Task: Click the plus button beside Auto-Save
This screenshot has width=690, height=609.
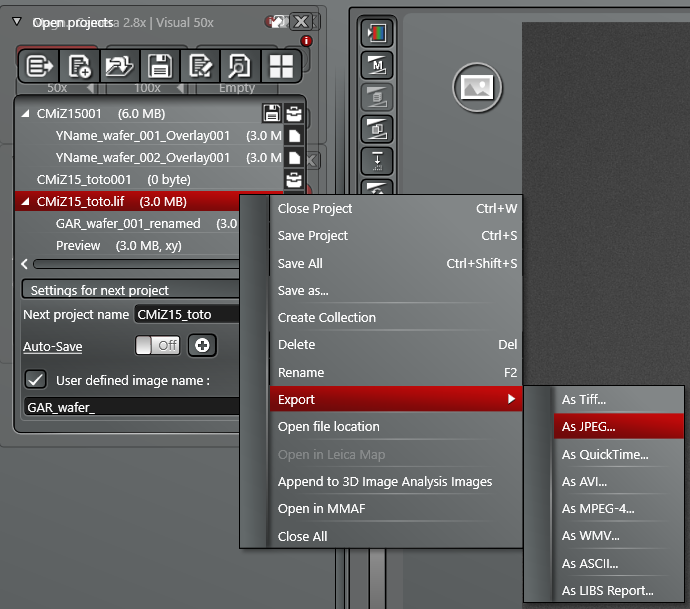Action: (202, 346)
